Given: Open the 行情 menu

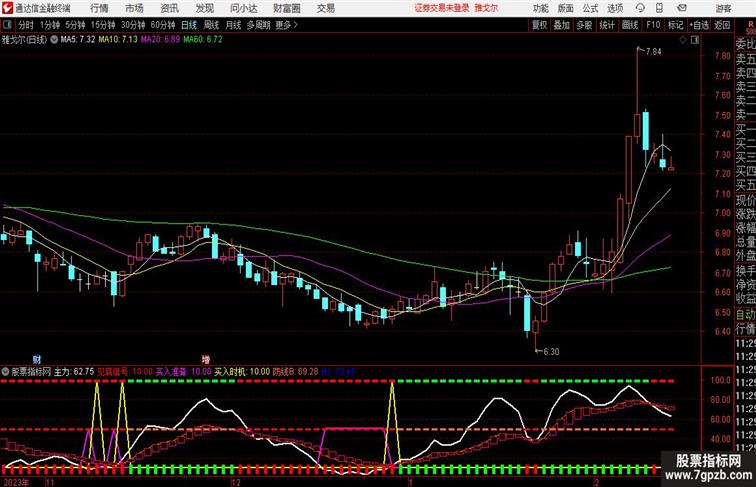Looking at the screenshot, I should coord(99,8).
